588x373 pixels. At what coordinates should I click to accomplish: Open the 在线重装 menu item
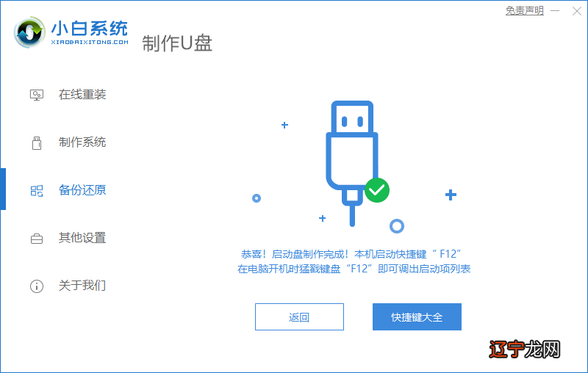(x=82, y=95)
